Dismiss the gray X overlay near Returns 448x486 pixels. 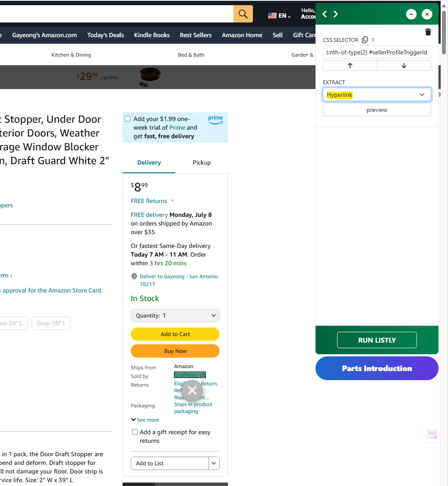tap(192, 391)
